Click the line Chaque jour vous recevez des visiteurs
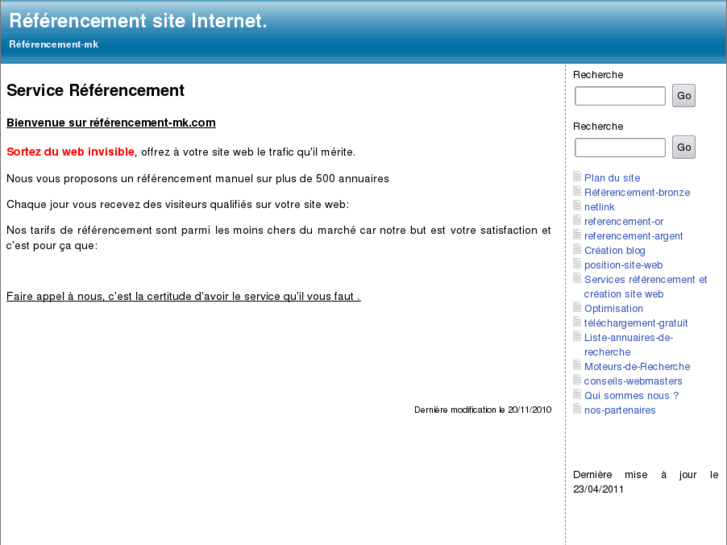The image size is (727, 545). [178, 205]
